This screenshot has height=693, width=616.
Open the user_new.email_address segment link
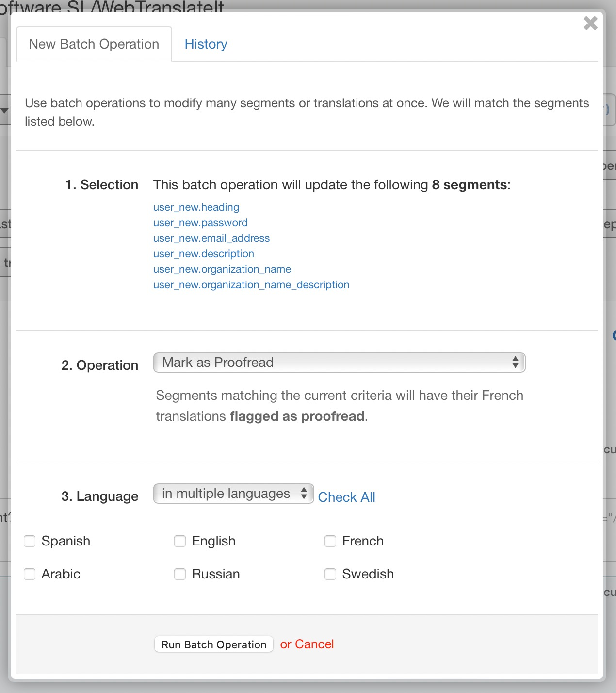pyautogui.click(x=211, y=238)
